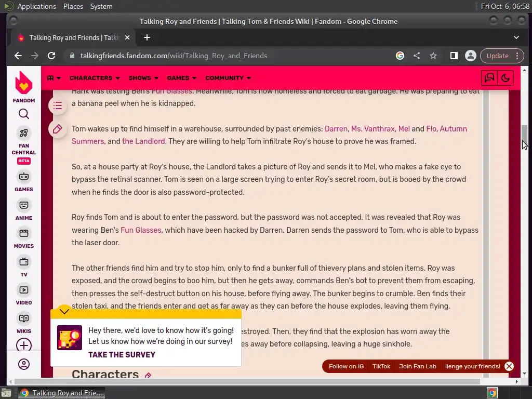Open the Fandom search magnifier
Image resolution: width=532 pixels, height=399 pixels.
[24, 114]
